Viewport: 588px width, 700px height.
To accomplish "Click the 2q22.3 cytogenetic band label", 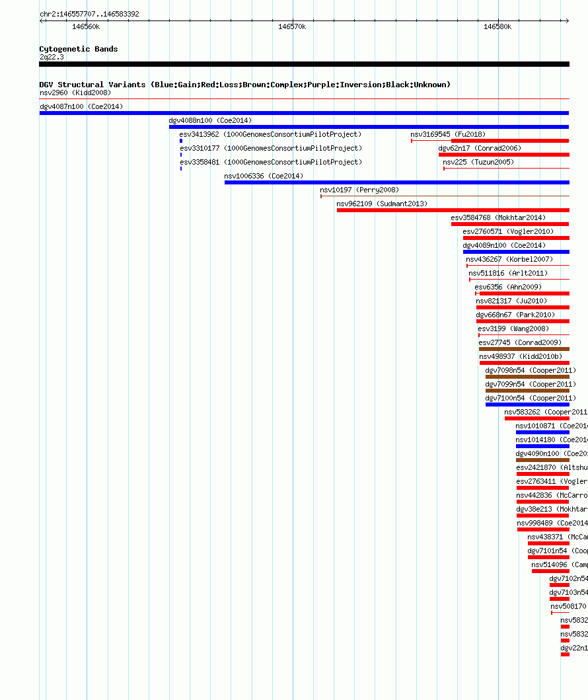I will (52, 57).
